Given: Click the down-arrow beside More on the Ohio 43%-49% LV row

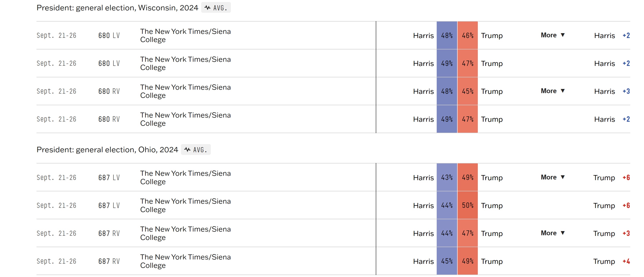Looking at the screenshot, I should pos(562,177).
